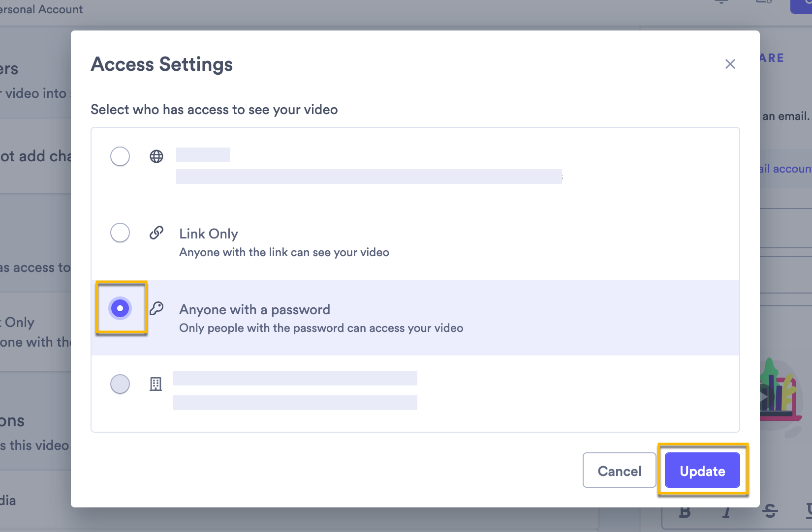Toggle strikethrough formatting in background editor
Image resolution: width=812 pixels, height=532 pixels.
coord(770,512)
